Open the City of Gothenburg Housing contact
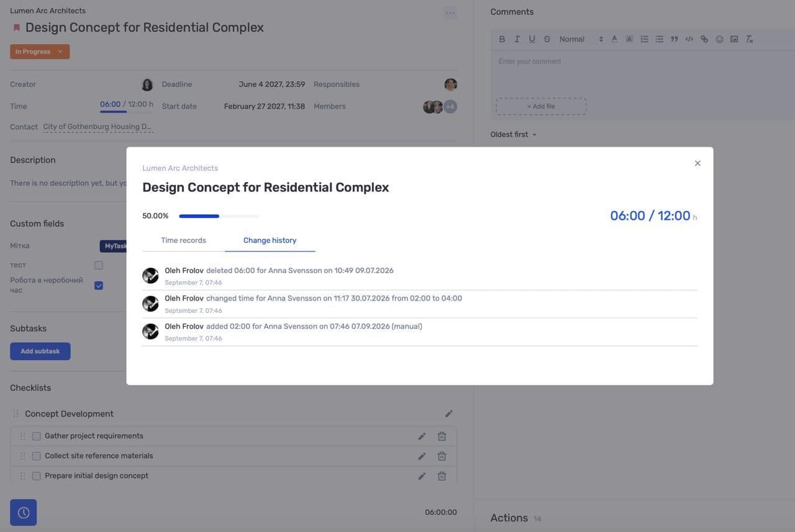This screenshot has height=532, width=795. [98, 127]
